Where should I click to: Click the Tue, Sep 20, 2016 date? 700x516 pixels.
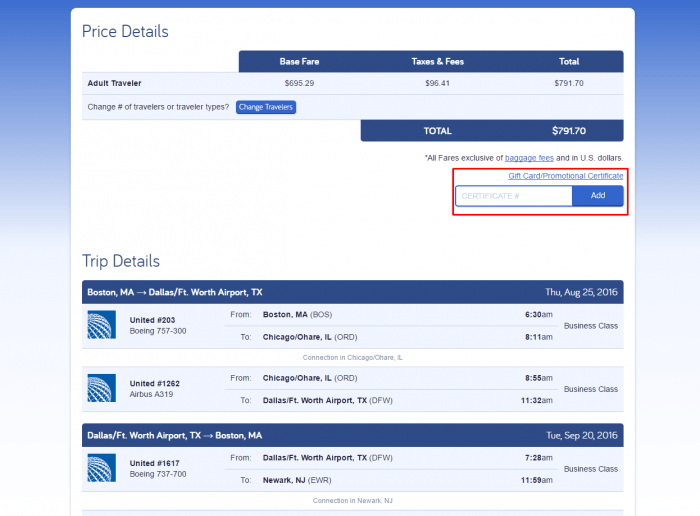tap(582, 436)
